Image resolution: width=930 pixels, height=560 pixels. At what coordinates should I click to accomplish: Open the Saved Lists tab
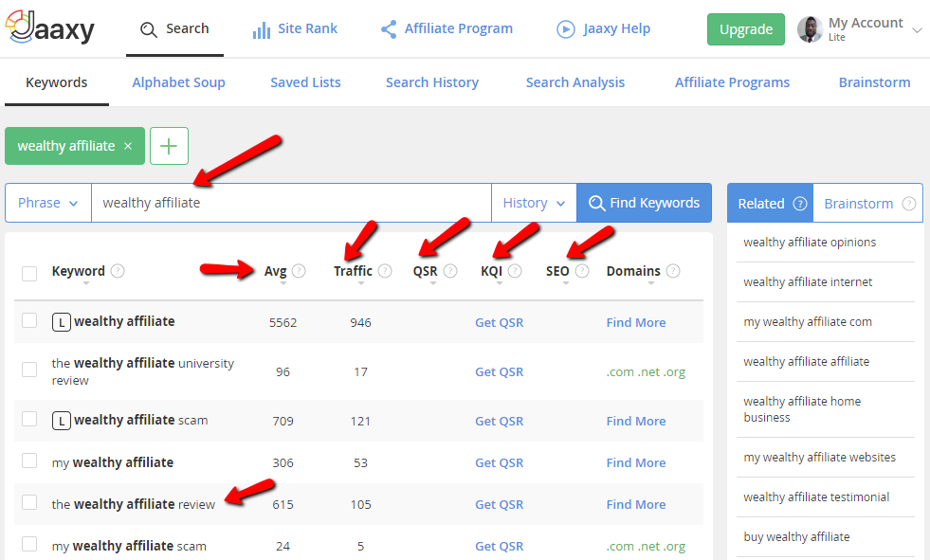tap(305, 82)
